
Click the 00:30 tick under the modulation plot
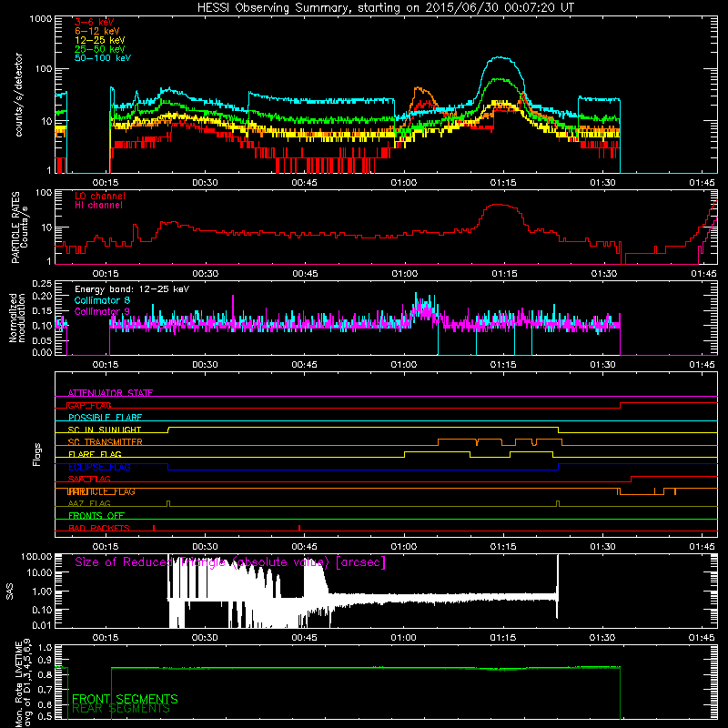click(x=205, y=365)
